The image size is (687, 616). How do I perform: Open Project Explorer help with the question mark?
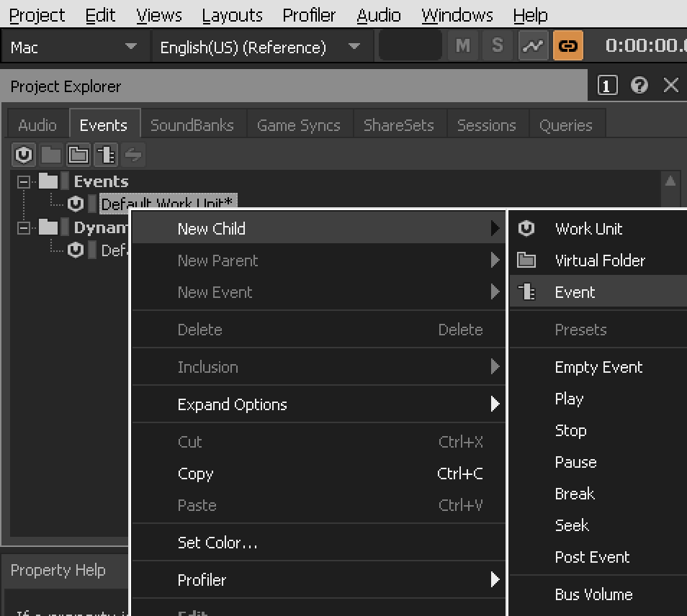[x=639, y=85]
